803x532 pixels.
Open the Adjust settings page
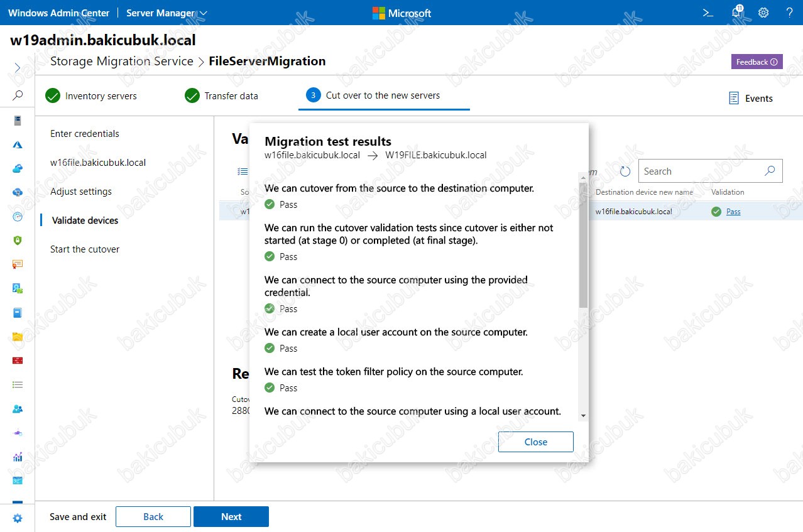[81, 192]
